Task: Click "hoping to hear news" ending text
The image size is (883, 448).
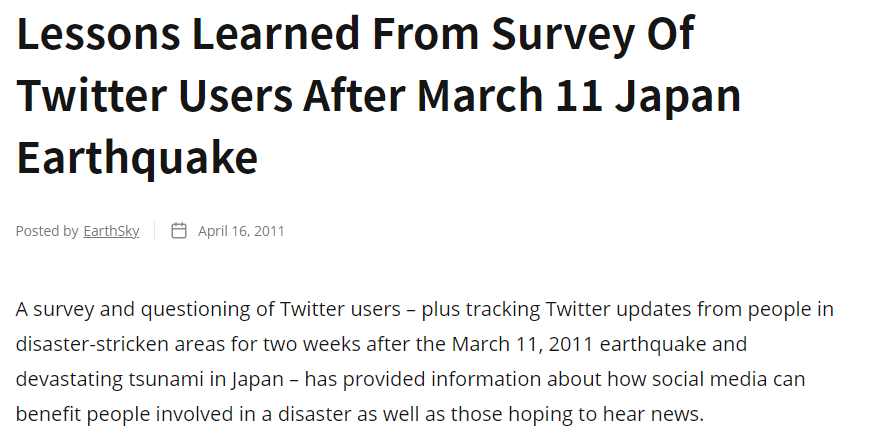Action: (621, 415)
